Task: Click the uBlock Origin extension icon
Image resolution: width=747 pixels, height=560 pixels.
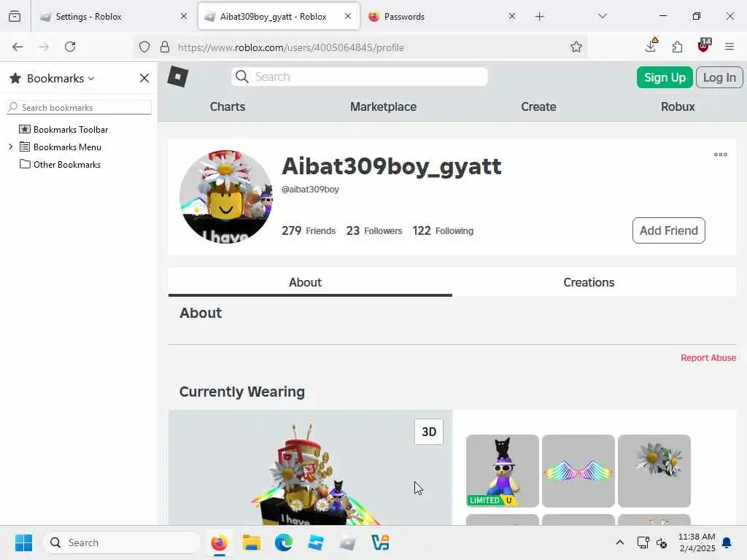Action: pyautogui.click(x=704, y=46)
